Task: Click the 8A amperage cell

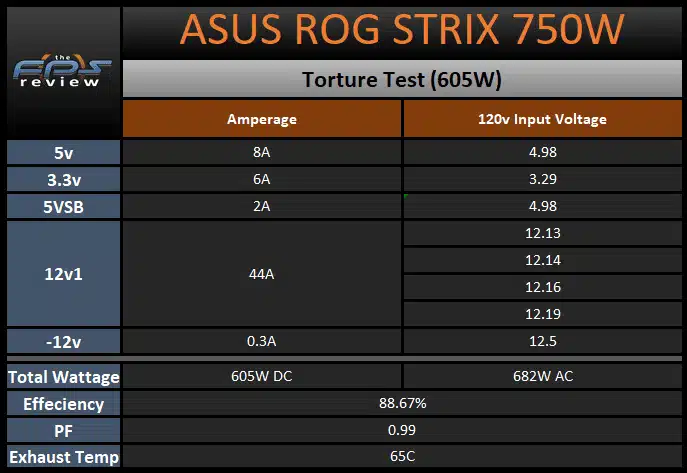Action: pyautogui.click(x=262, y=152)
